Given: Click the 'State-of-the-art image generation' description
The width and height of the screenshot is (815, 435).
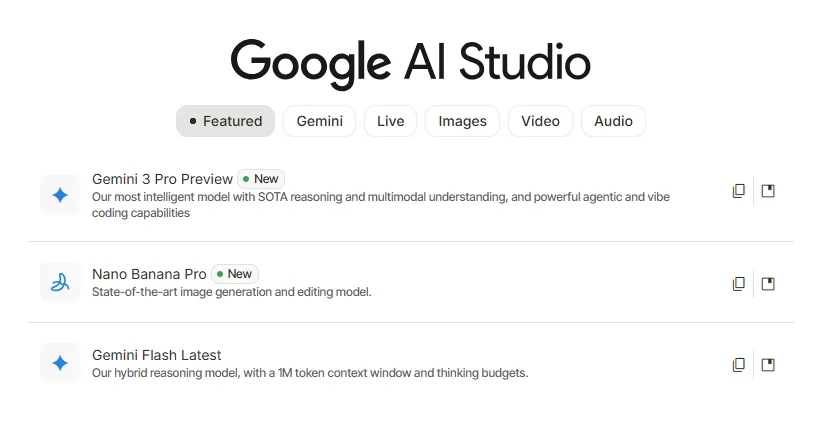Looking at the screenshot, I should [232, 292].
